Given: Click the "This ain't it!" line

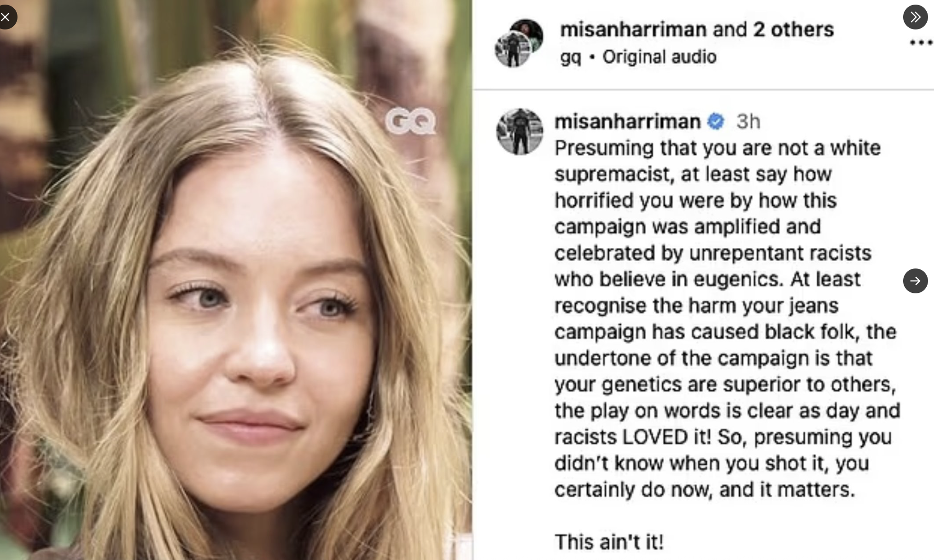Looking at the screenshot, I should point(609,542).
